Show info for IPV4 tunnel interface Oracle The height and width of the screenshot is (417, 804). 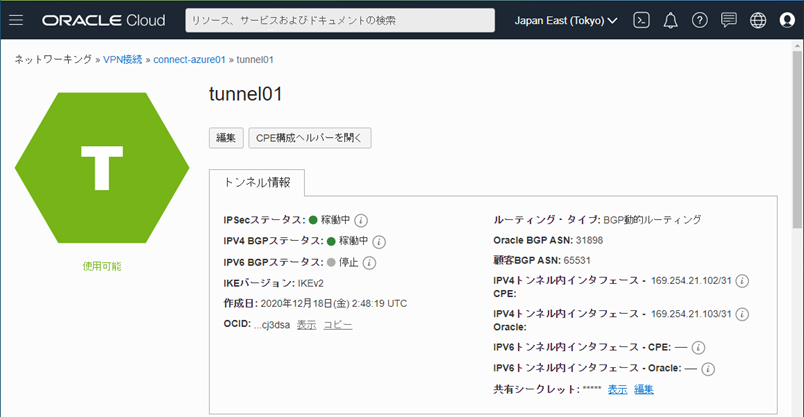(742, 314)
